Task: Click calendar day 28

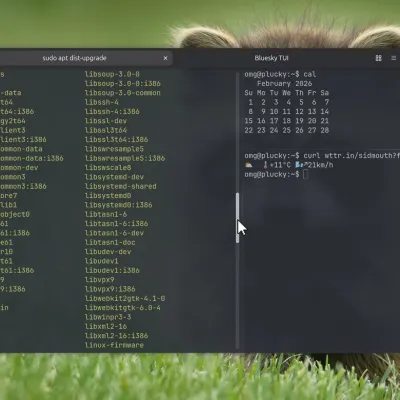Action: pos(324,130)
